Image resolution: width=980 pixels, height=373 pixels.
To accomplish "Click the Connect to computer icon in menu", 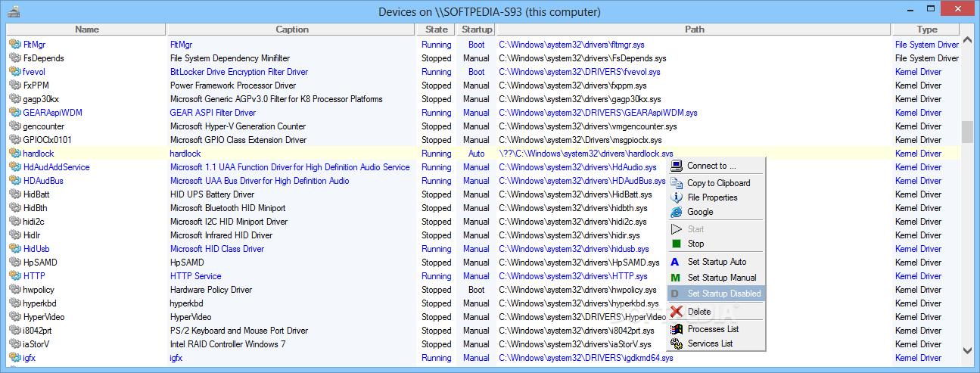I will pos(677,166).
